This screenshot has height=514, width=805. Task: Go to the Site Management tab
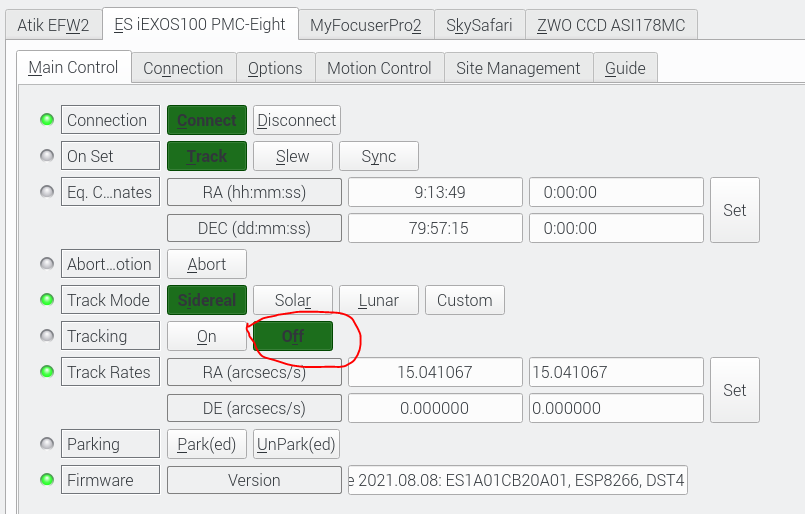pyautogui.click(x=518, y=68)
